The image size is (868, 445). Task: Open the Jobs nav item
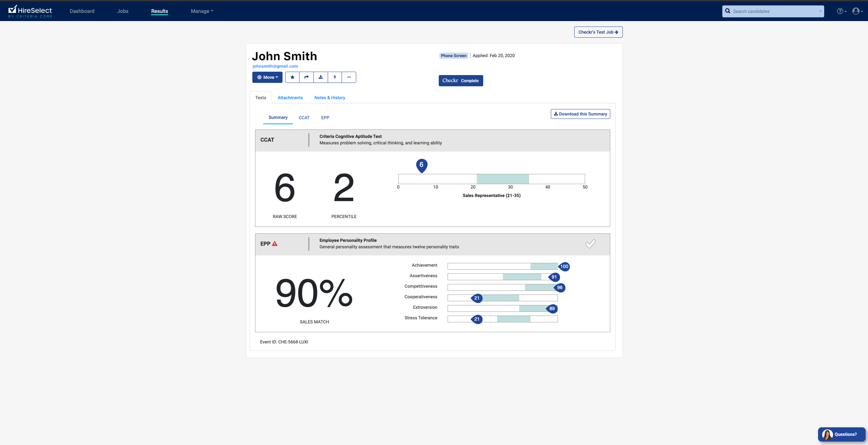coord(123,11)
